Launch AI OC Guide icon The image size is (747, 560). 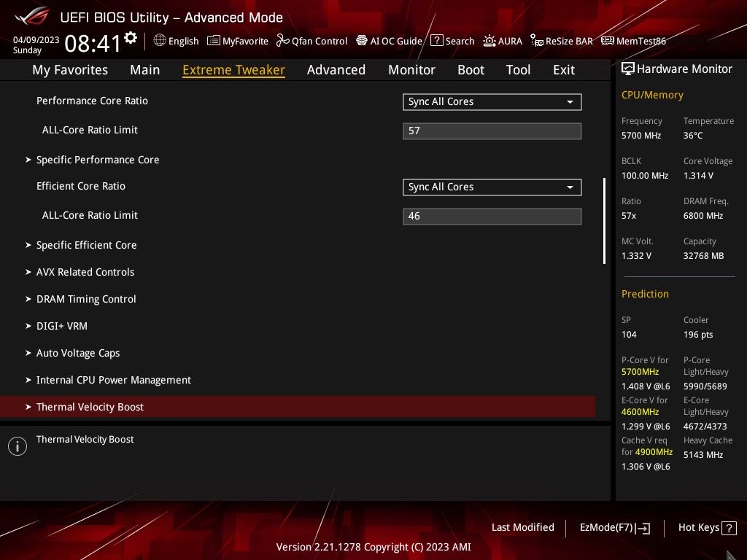tap(362, 41)
